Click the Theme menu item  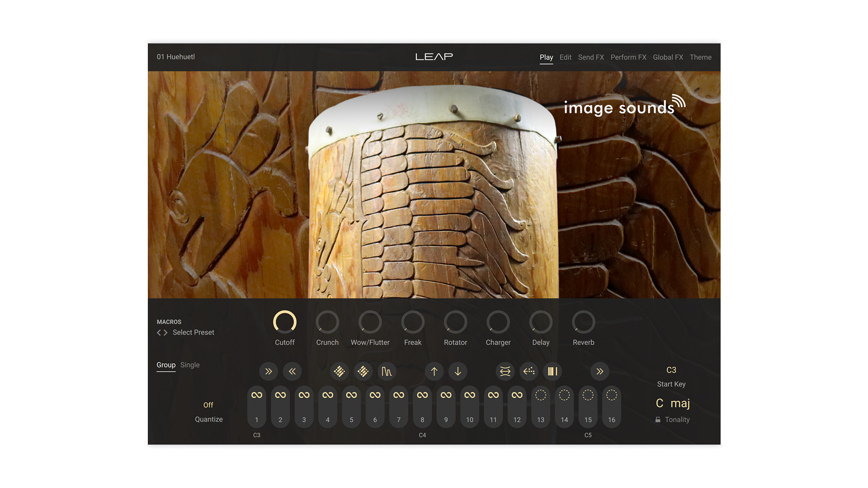(x=700, y=57)
